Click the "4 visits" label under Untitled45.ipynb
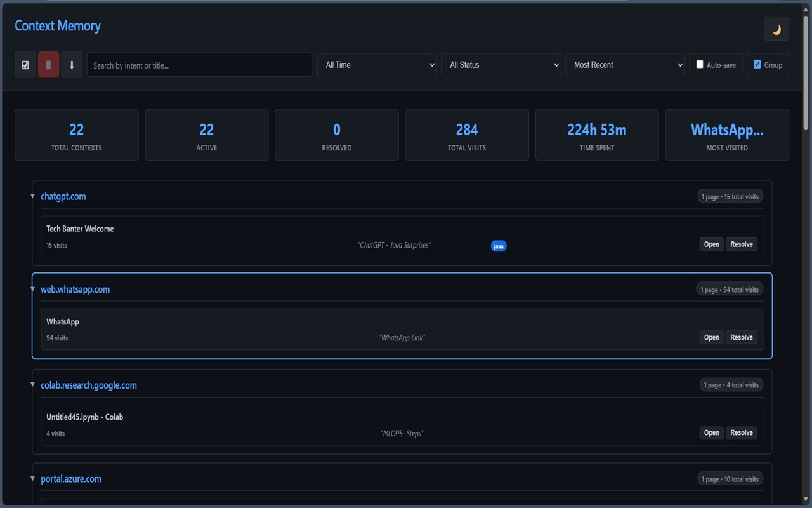This screenshot has height=508, width=812. click(x=55, y=434)
